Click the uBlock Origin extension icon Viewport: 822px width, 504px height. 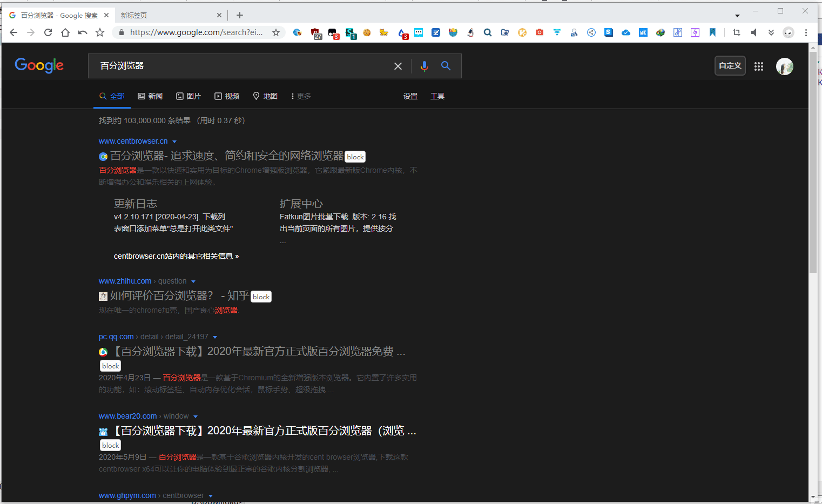(316, 33)
